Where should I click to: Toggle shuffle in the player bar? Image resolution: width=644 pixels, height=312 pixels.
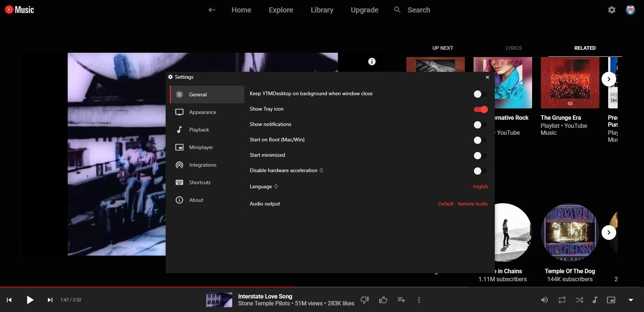(579, 300)
